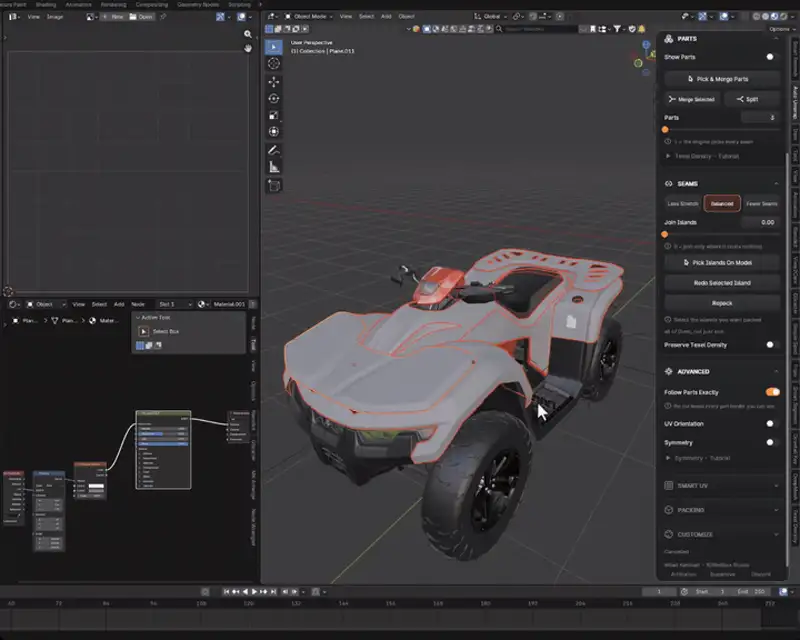This screenshot has height=640, width=800.
Task: Jump to the timeline start frame
Action: [226, 592]
